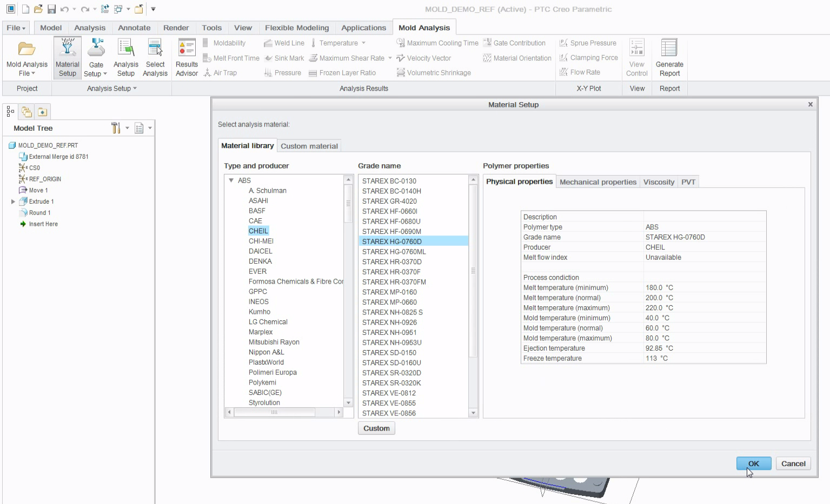Switch to Custom material tab

[x=309, y=146]
